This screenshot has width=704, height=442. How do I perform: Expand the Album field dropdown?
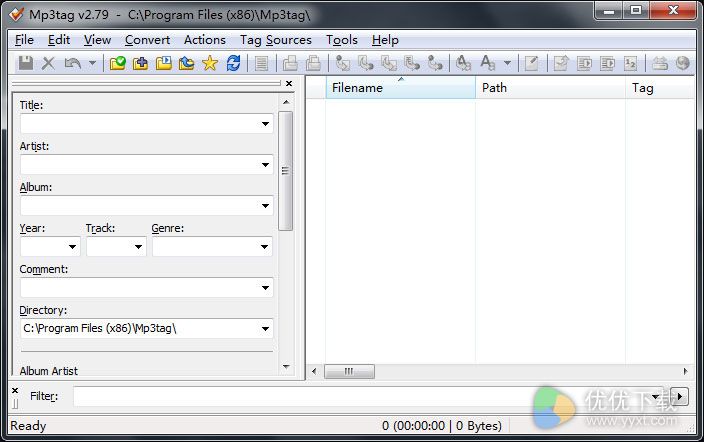click(x=265, y=205)
